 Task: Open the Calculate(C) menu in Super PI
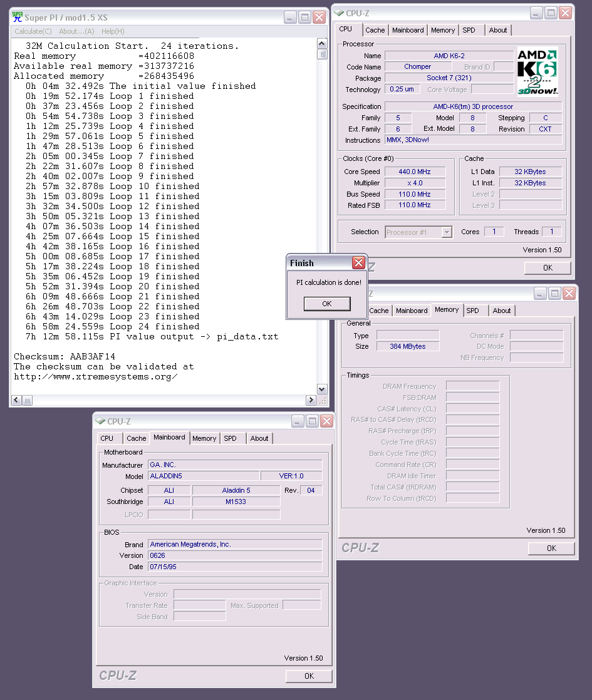[x=33, y=31]
